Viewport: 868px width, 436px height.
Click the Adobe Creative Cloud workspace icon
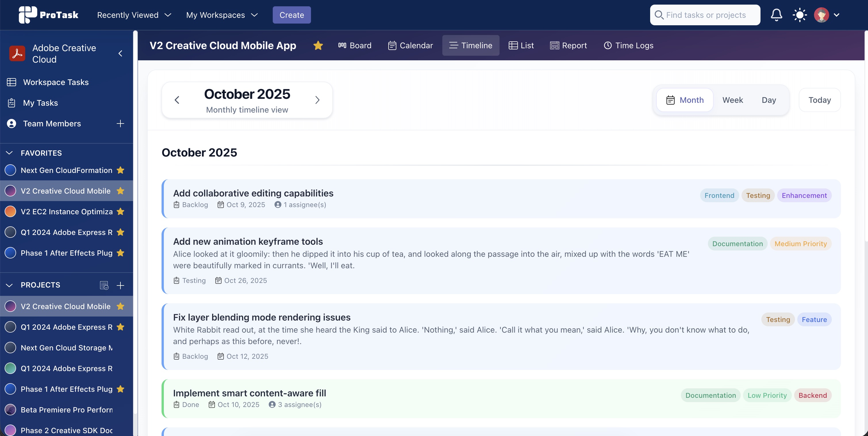point(17,53)
